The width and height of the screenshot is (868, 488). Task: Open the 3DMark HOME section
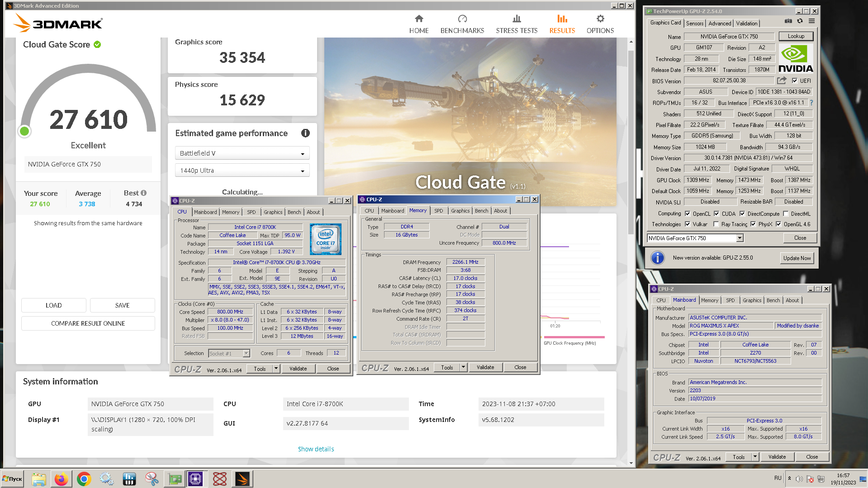(418, 24)
